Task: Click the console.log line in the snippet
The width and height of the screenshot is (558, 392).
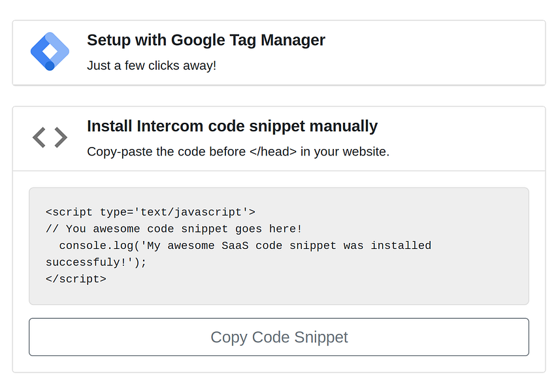Action: pyautogui.click(x=245, y=246)
